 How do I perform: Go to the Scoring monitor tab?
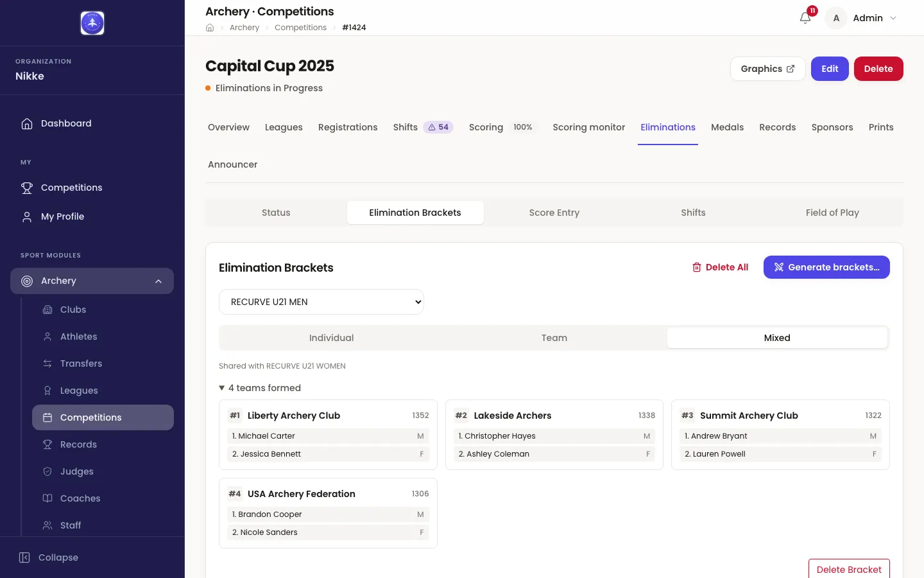tap(589, 127)
